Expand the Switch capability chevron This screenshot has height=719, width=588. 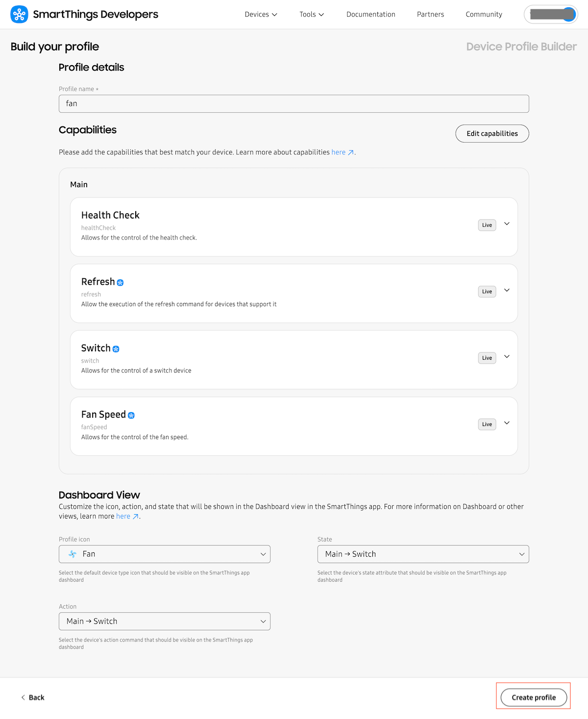coord(507,356)
